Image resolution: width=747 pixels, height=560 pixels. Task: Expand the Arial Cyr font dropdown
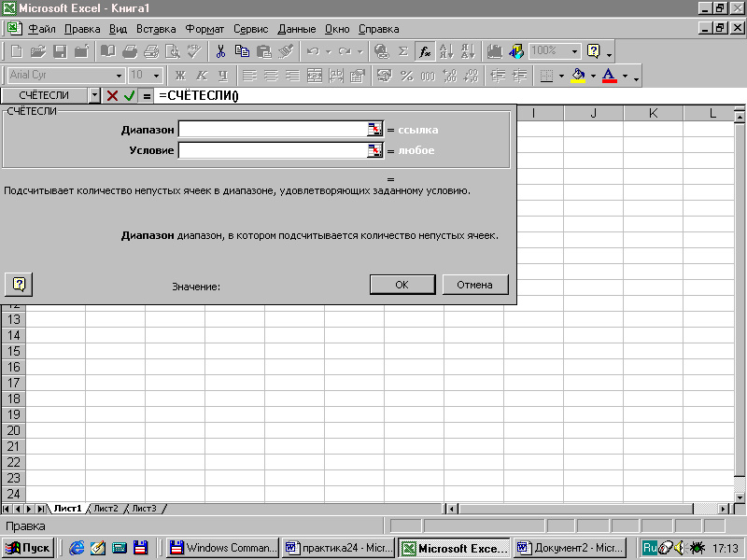click(120, 76)
